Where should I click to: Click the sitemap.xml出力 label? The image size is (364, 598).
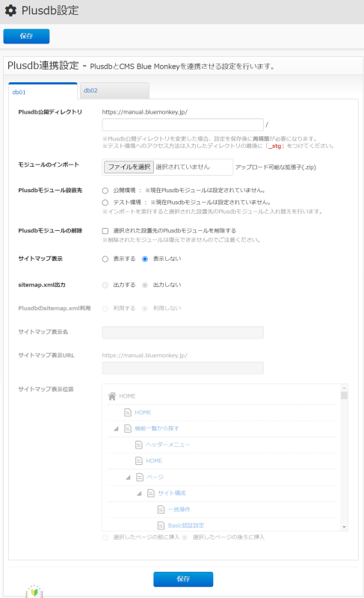pyautogui.click(x=42, y=285)
